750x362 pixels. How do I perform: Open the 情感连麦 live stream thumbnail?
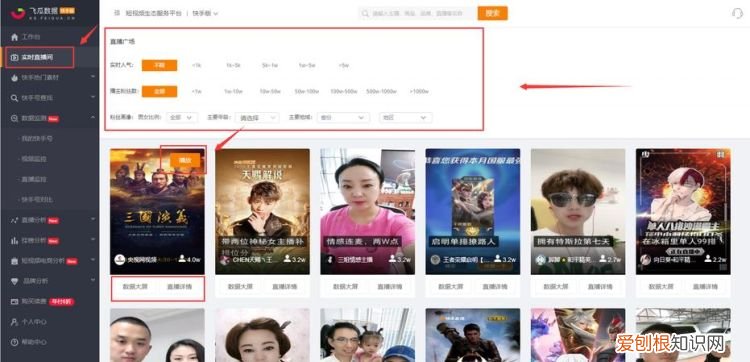(367, 211)
